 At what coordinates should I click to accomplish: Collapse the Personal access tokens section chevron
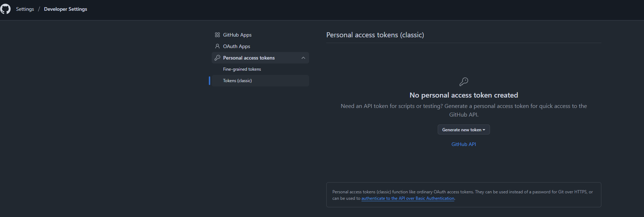tap(303, 58)
